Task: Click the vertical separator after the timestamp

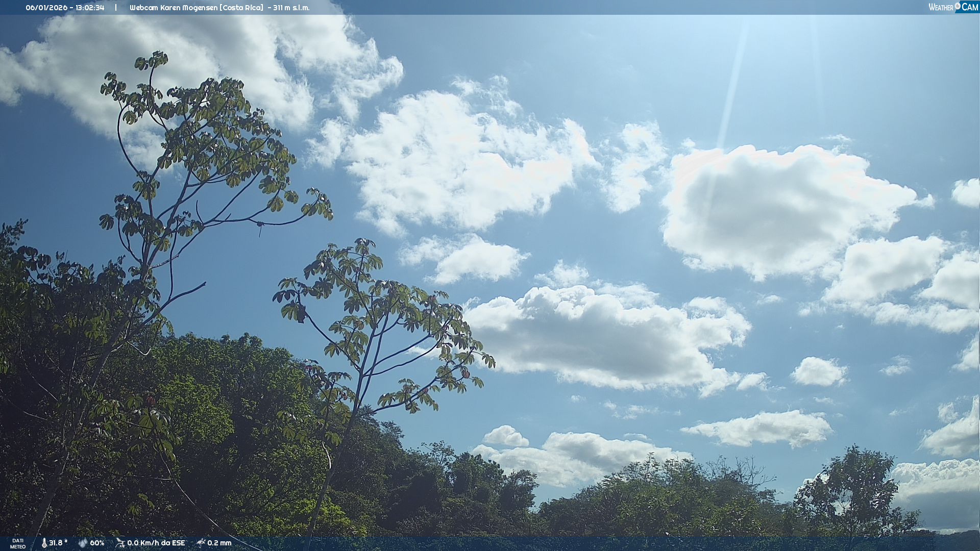Action: click(x=116, y=8)
